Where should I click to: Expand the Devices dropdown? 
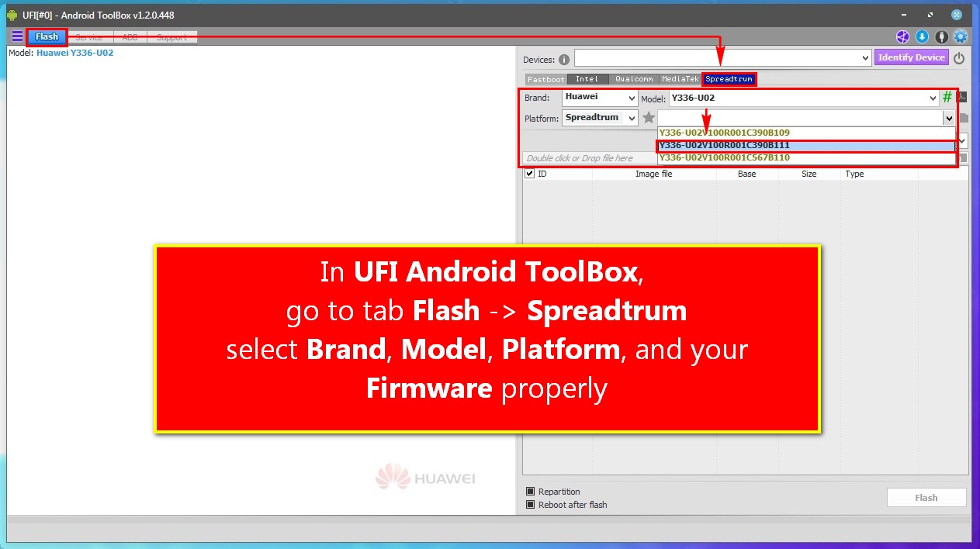click(x=866, y=58)
